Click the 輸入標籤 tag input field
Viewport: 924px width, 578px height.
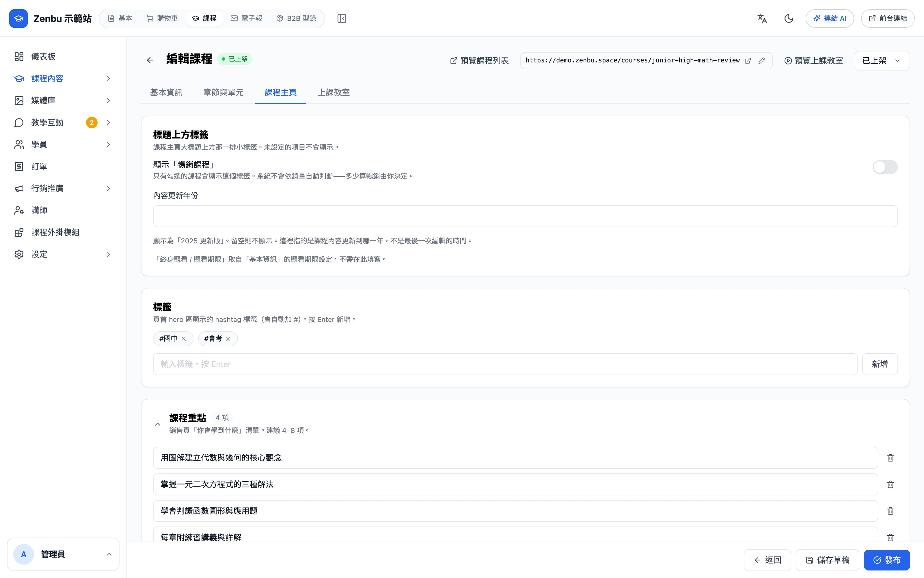pos(505,364)
